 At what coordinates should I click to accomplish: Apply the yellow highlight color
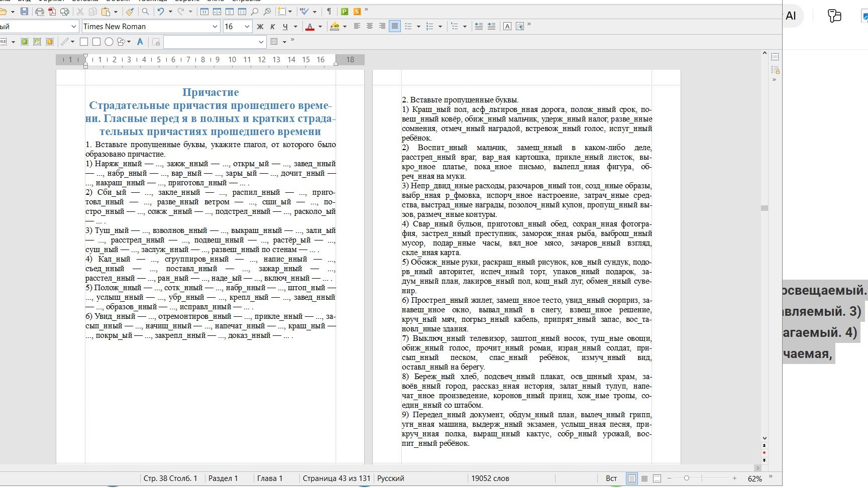click(x=335, y=26)
